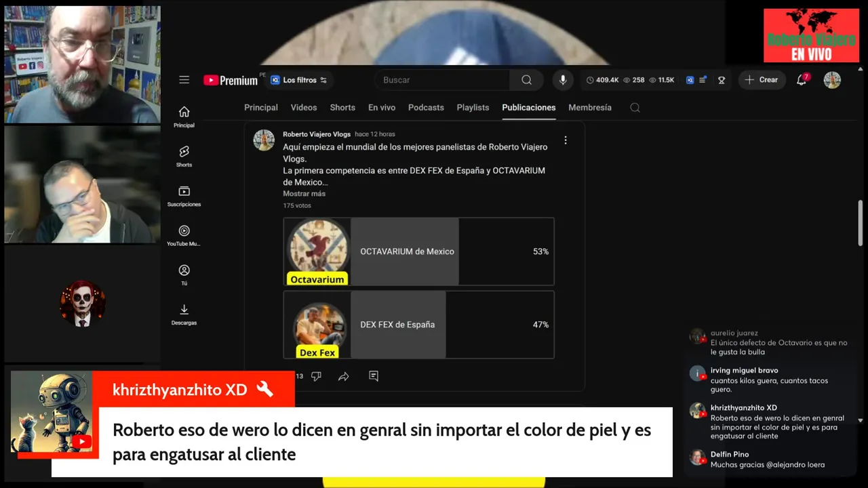Switch to Podcasts tab
Image resolution: width=868 pixels, height=488 pixels.
[426, 108]
